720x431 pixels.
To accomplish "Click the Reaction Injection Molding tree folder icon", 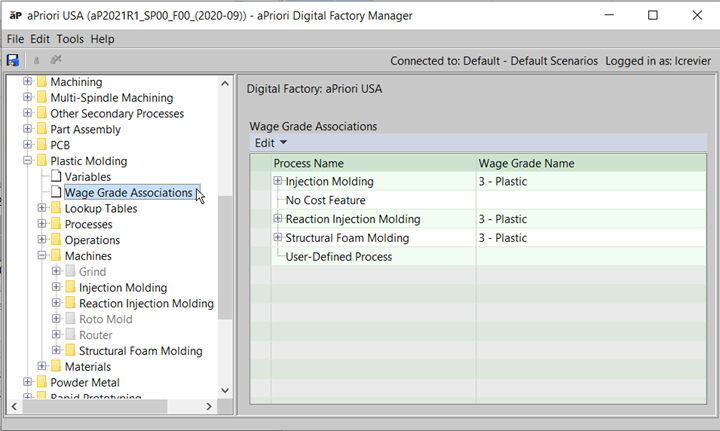I will pyautogui.click(x=70, y=303).
